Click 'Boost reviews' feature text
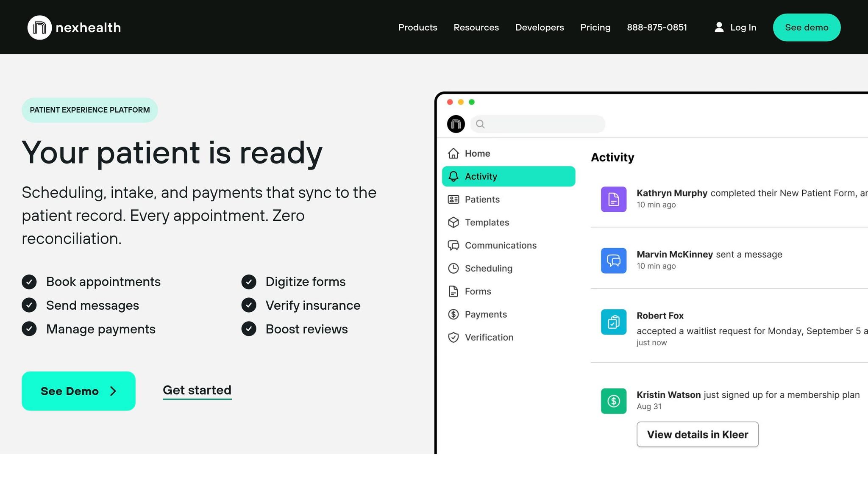868x488 pixels. click(x=306, y=329)
